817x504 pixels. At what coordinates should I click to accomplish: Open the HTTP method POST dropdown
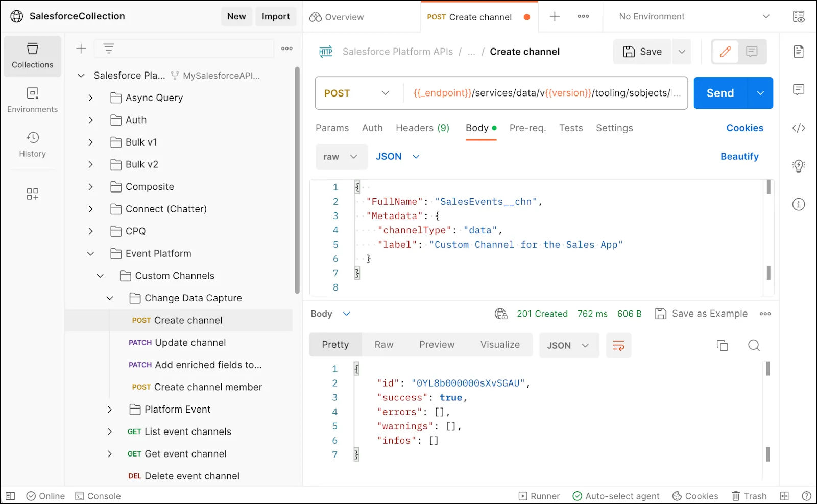tap(357, 93)
